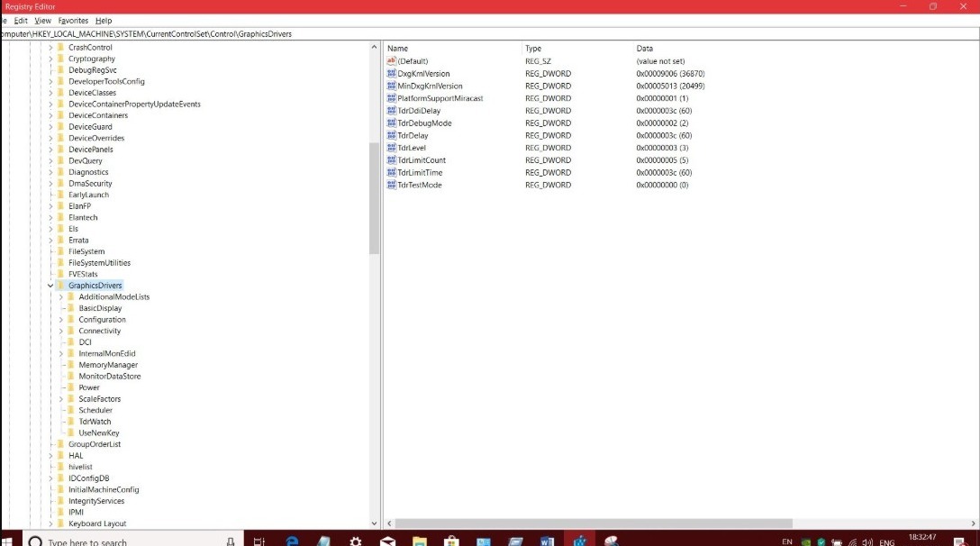Expand the Configuration subkey
980x546 pixels.
pos(61,320)
